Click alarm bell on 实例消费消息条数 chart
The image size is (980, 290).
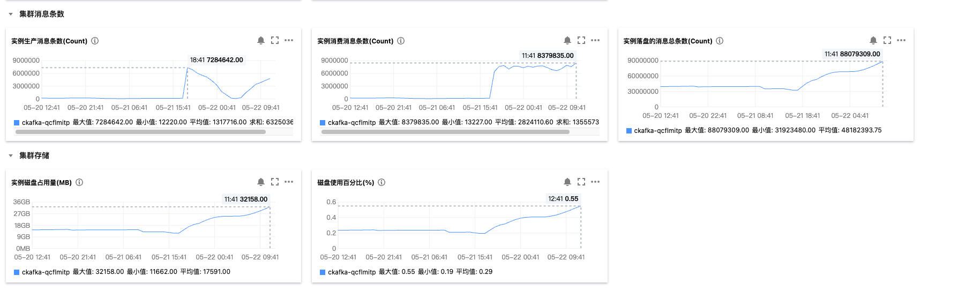pyautogui.click(x=567, y=40)
